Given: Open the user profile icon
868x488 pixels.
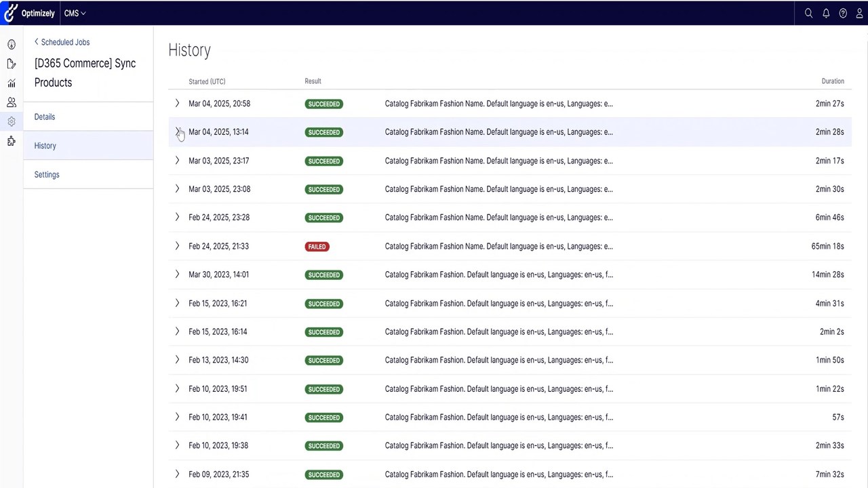Looking at the screenshot, I should point(859,13).
